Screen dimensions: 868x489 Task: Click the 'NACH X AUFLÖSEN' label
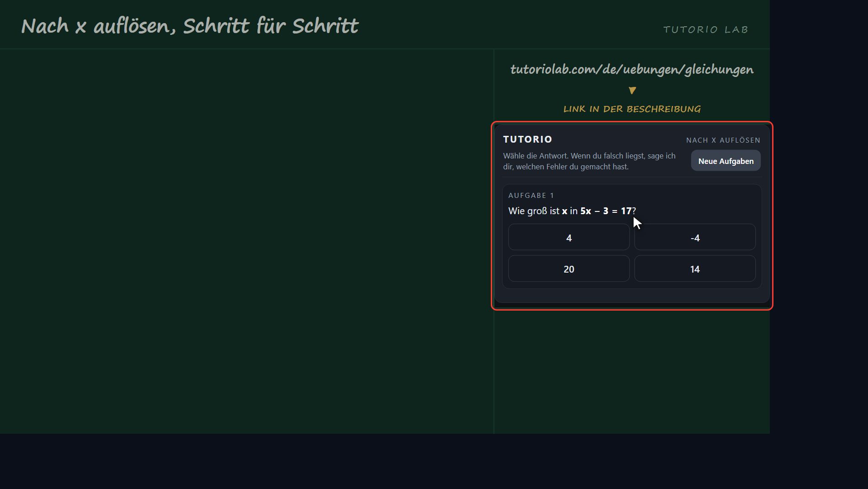click(723, 140)
